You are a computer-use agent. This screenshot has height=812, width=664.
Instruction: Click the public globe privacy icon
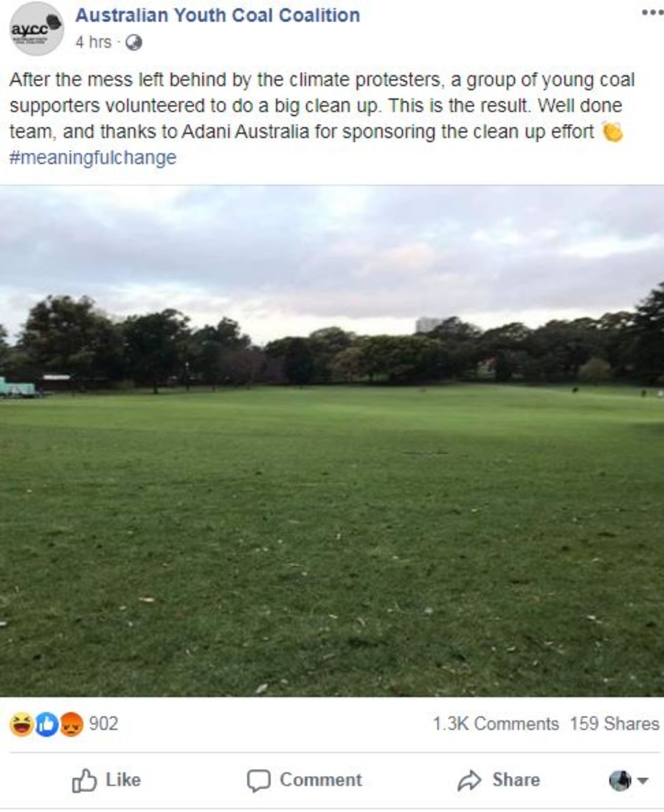pyautogui.click(x=134, y=43)
